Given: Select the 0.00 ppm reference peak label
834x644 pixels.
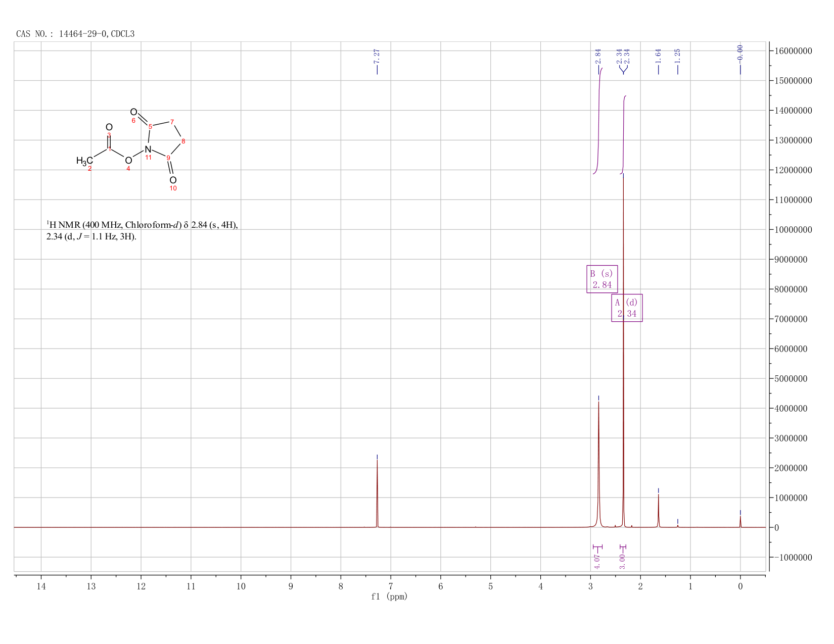Looking at the screenshot, I should [740, 52].
